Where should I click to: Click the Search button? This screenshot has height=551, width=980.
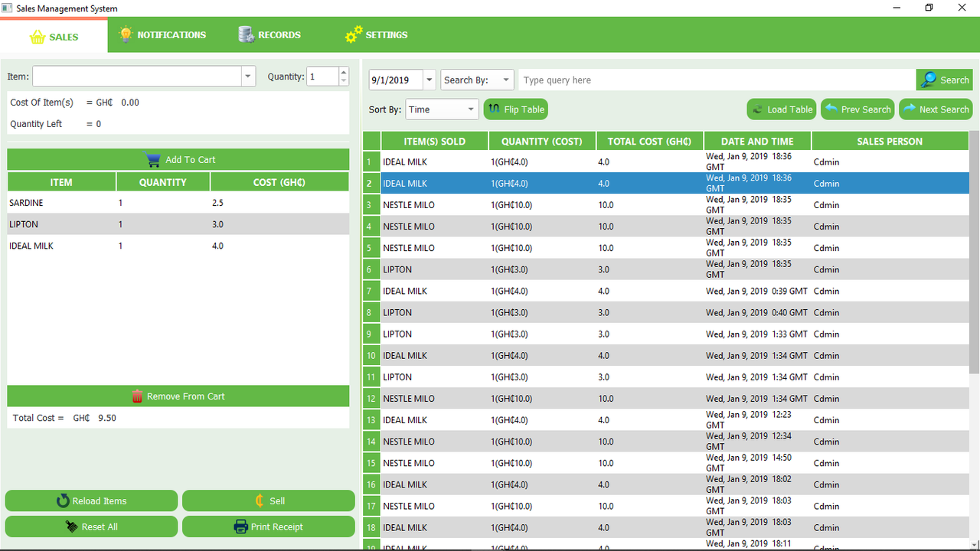point(944,80)
